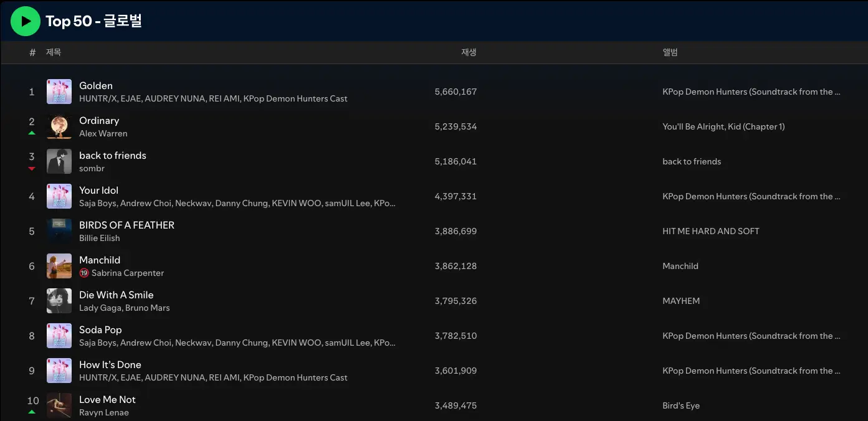Image resolution: width=868 pixels, height=421 pixels.
Task: Click the Soda Pop cover thumbnail
Action: coord(59,336)
